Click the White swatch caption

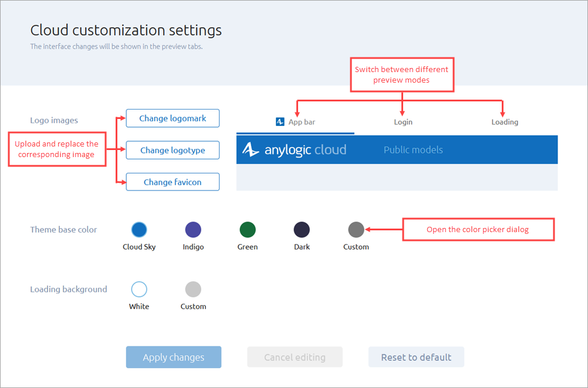[139, 307]
